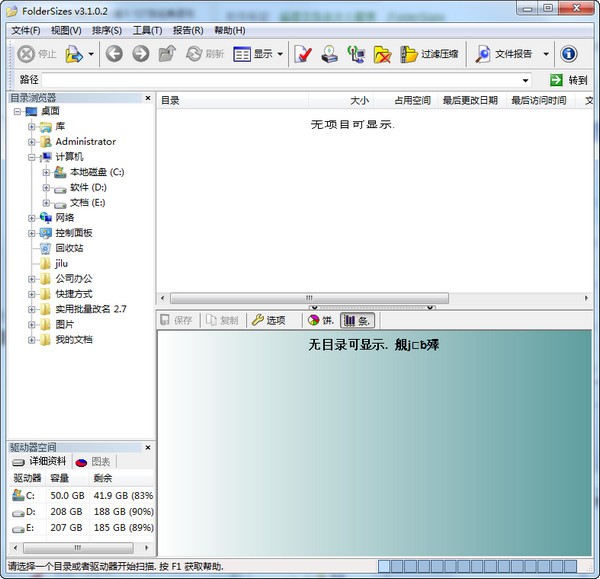600x579 pixels.
Task: Click the Display view icon
Action: tap(242, 54)
